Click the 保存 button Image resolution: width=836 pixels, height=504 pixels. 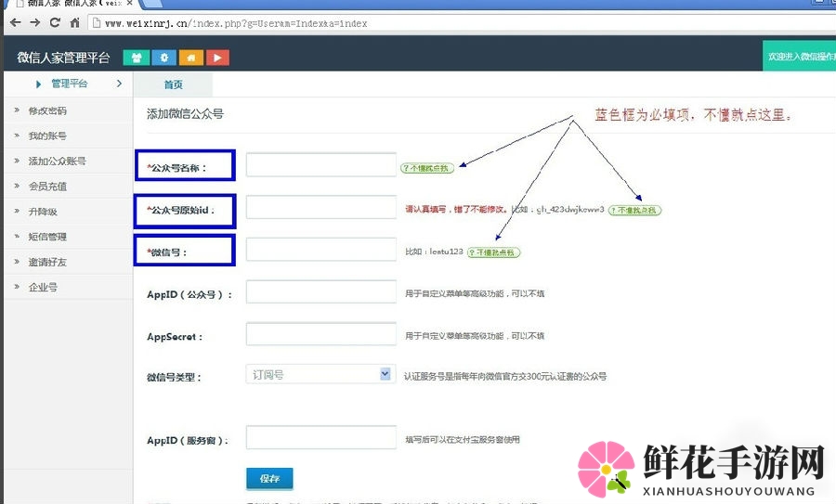(269, 478)
